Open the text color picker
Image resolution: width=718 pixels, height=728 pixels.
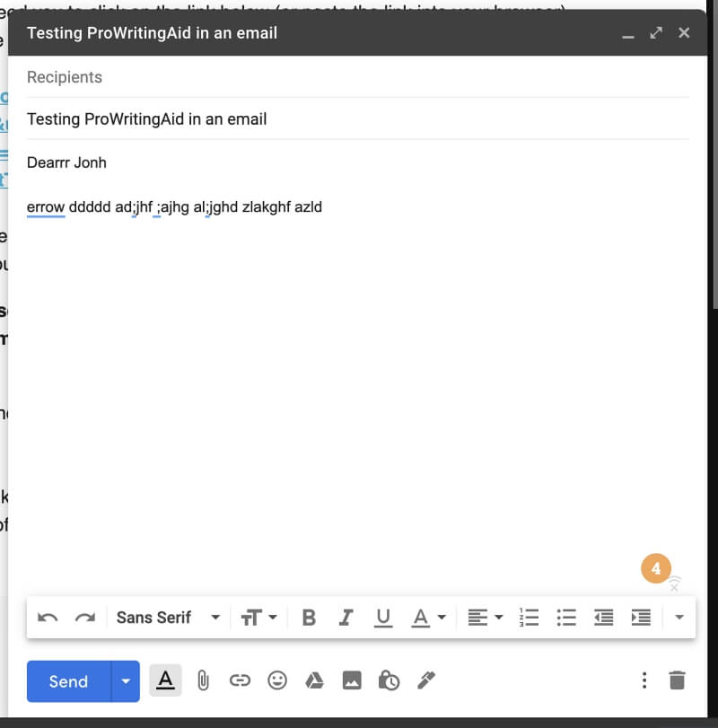428,618
